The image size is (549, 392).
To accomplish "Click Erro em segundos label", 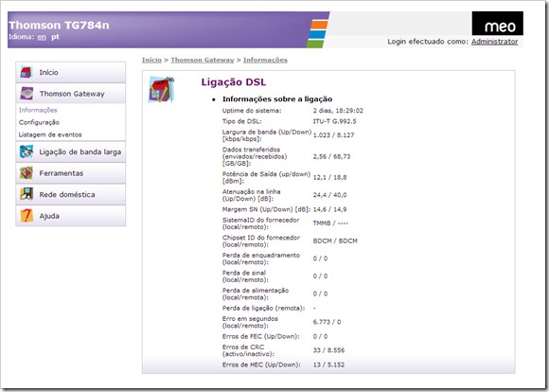I will [250, 322].
